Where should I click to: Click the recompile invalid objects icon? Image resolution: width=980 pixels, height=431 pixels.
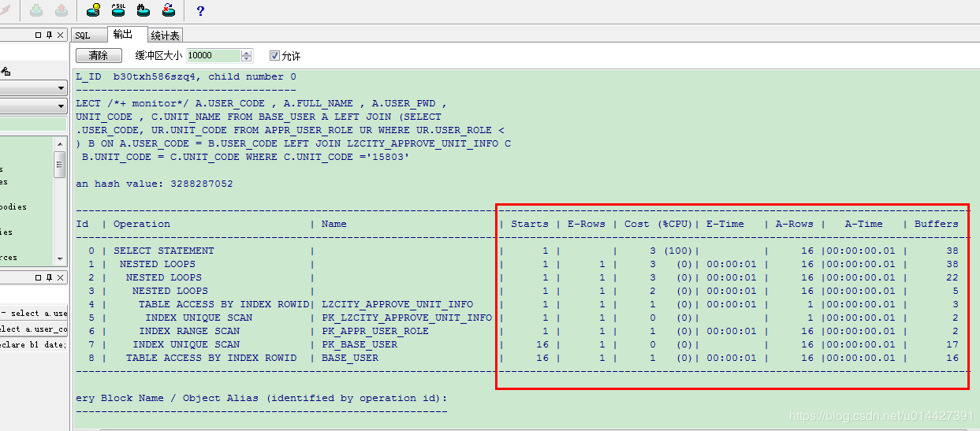click(169, 10)
